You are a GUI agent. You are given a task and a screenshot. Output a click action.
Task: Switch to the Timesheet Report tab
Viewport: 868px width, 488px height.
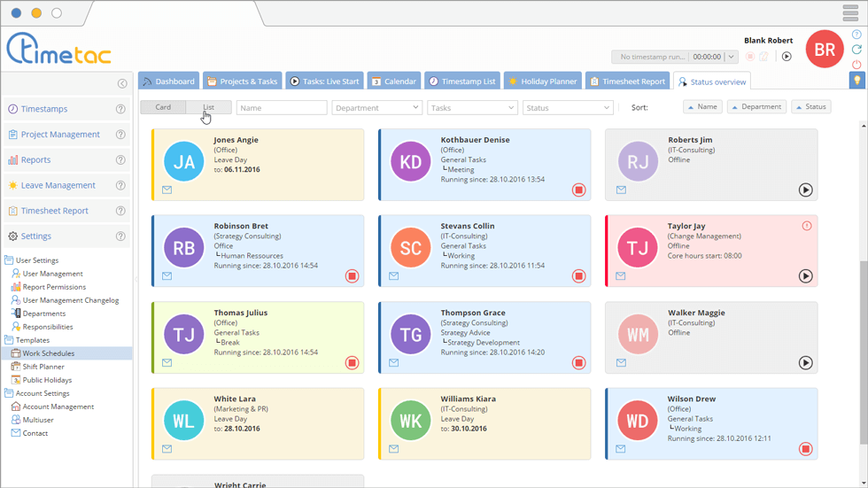coord(627,81)
